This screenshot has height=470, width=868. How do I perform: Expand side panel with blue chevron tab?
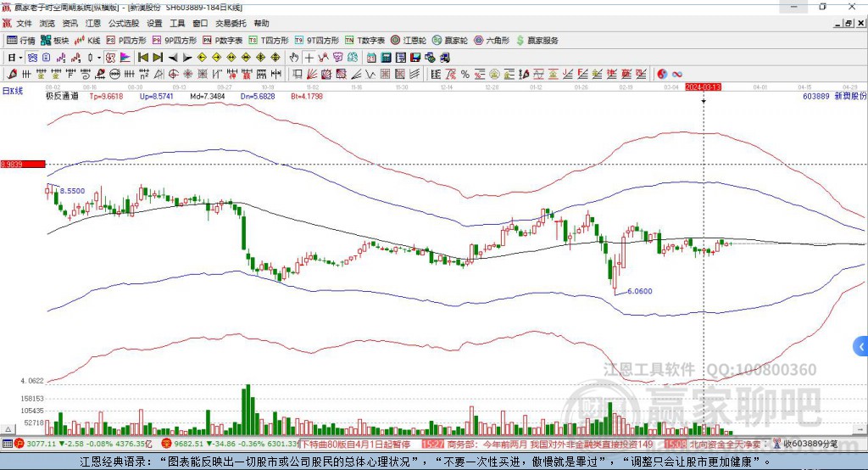[x=861, y=347]
